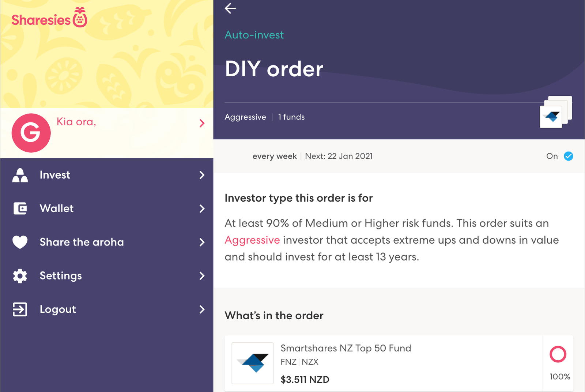
Task: Expand the Kia ora profile chevron
Action: (x=202, y=123)
